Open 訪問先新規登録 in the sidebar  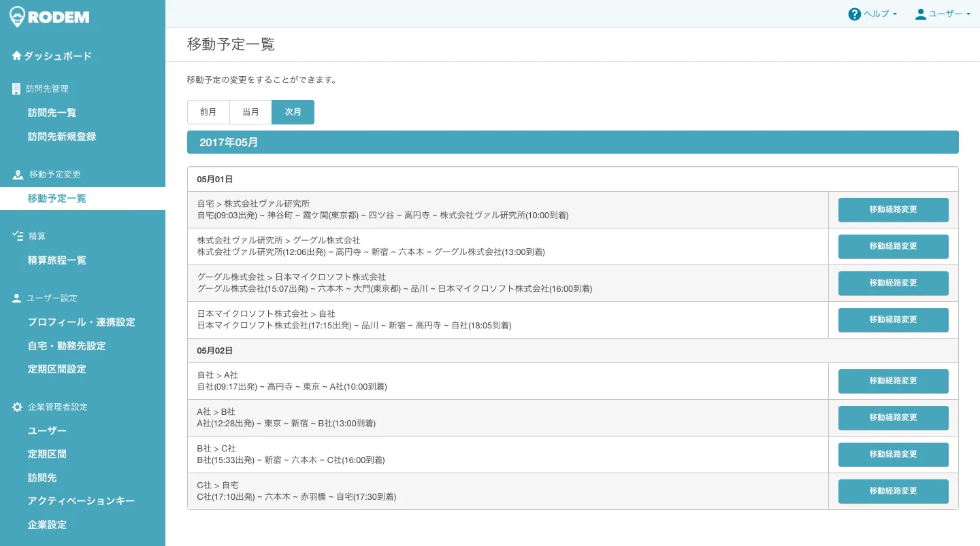tap(62, 136)
